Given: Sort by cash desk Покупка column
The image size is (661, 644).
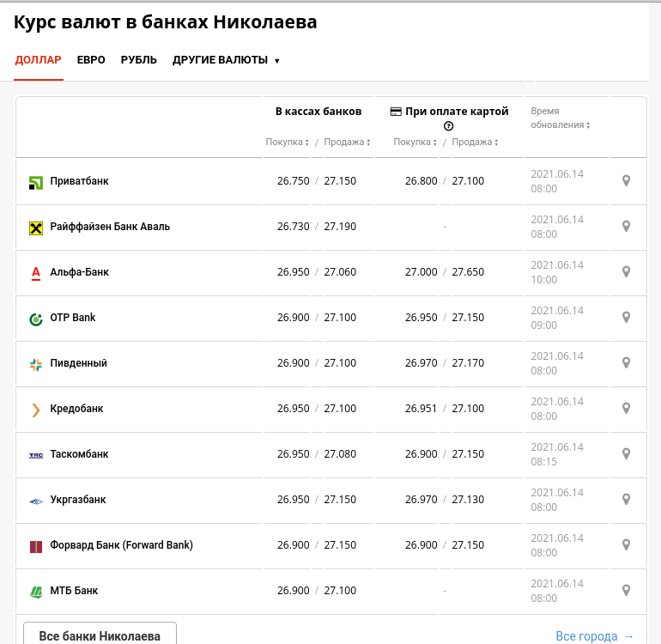Looking at the screenshot, I should [287, 143].
